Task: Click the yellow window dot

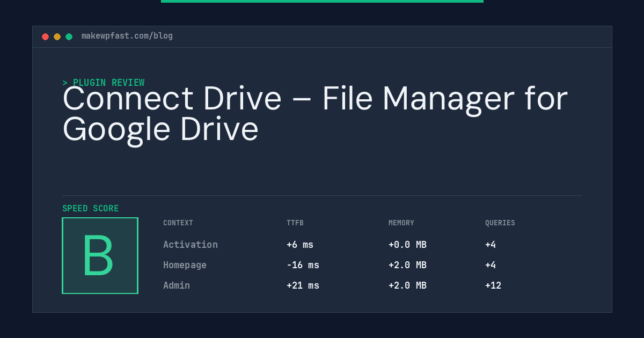Action: coord(57,36)
